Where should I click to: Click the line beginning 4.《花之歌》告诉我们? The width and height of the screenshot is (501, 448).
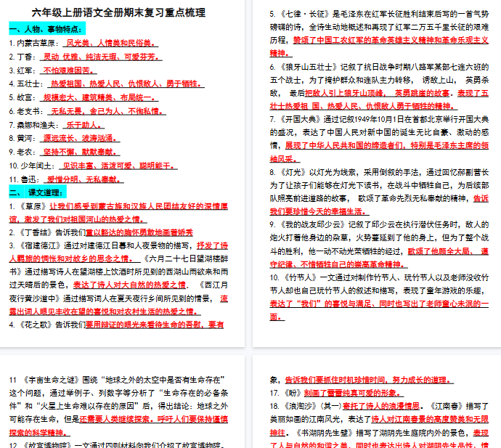(116, 325)
